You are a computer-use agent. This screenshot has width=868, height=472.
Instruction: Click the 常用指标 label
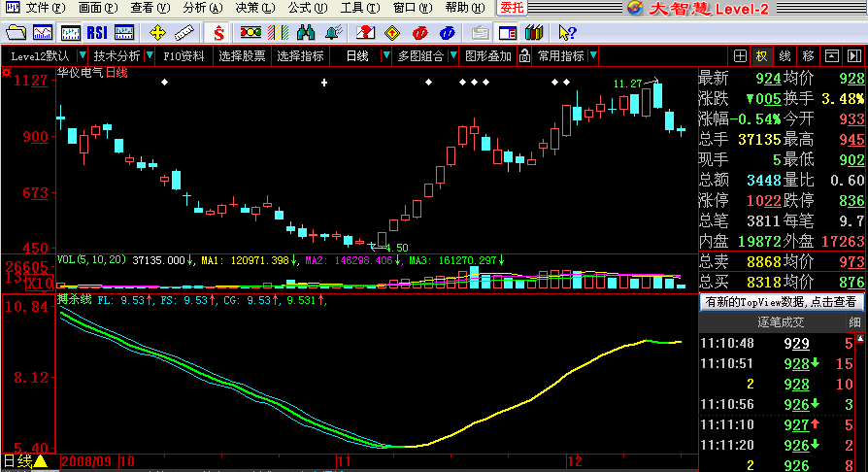pyautogui.click(x=561, y=56)
